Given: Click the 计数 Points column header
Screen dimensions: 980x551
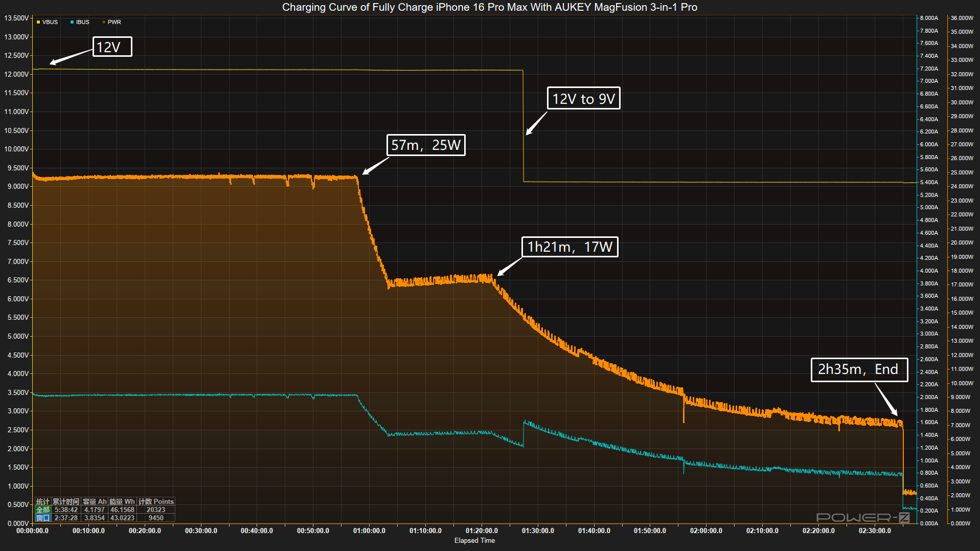Looking at the screenshot, I should coord(156,501).
